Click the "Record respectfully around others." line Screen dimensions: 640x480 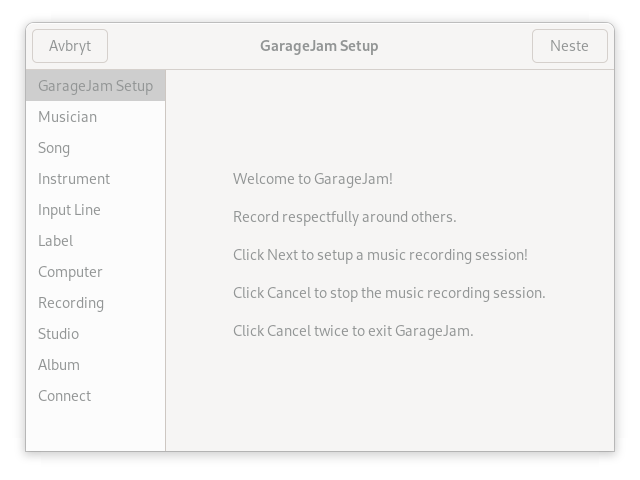coord(344,217)
